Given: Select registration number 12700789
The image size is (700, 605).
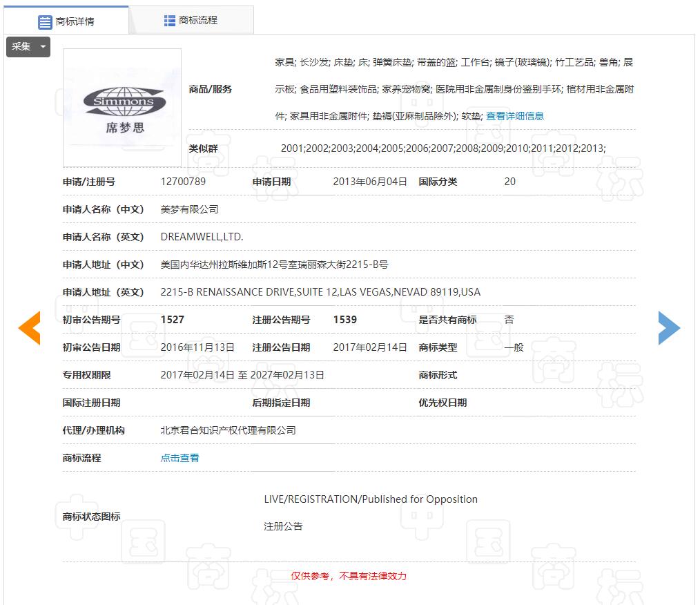Looking at the screenshot, I should [x=183, y=182].
